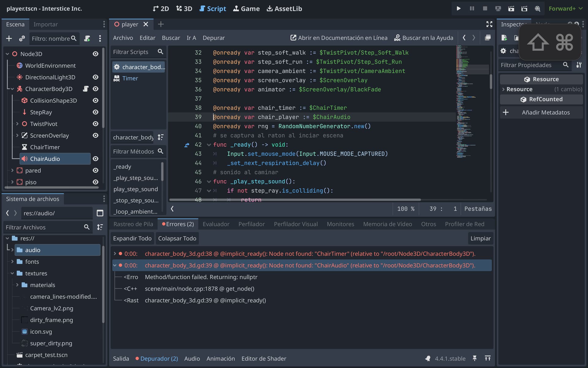Run the current scene clapperboard icon
This screenshot has width=588, height=368.
tap(511, 9)
